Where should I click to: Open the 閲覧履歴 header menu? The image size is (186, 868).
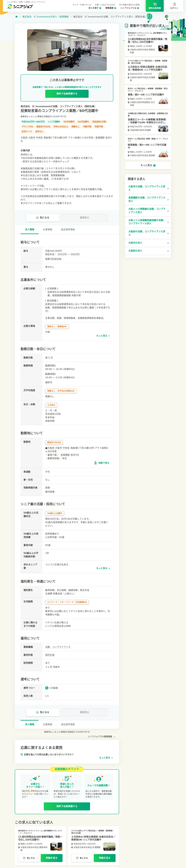110,8
